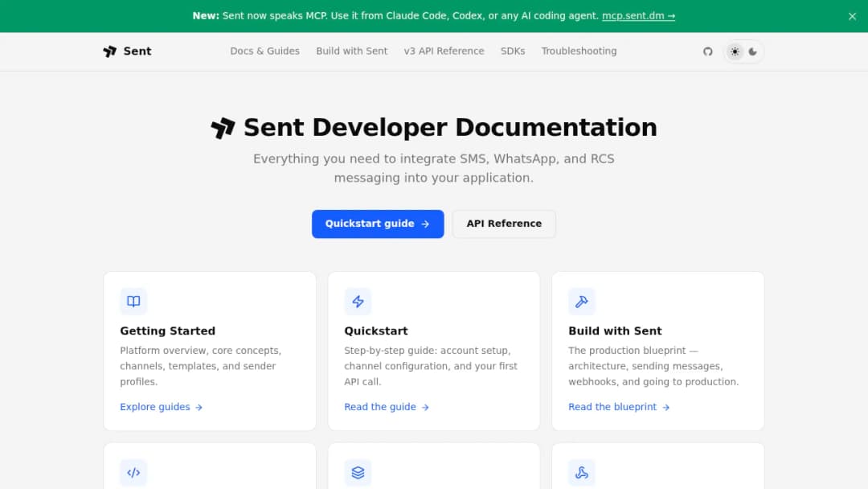Click the Getting Started book icon
The width and height of the screenshot is (868, 489).
point(133,302)
